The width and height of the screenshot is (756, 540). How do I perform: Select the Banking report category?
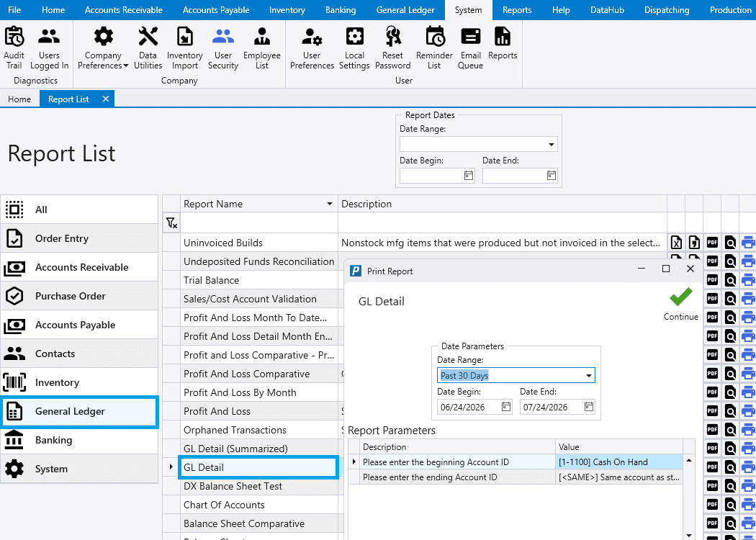coord(79,440)
